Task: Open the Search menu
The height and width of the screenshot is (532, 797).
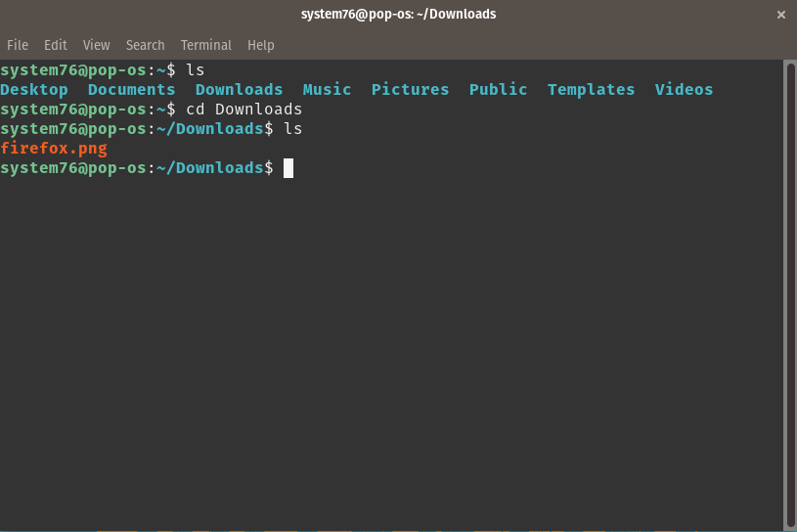Action: (x=145, y=45)
